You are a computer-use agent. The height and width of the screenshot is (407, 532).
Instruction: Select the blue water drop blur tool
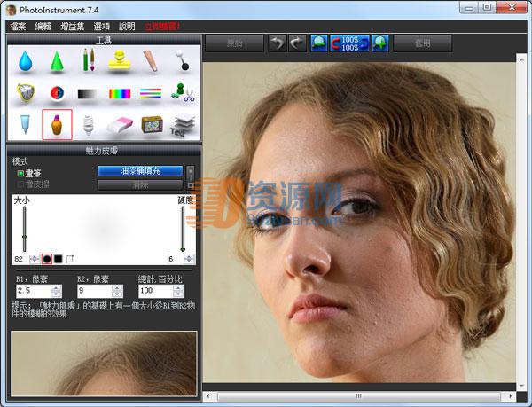click(x=26, y=61)
